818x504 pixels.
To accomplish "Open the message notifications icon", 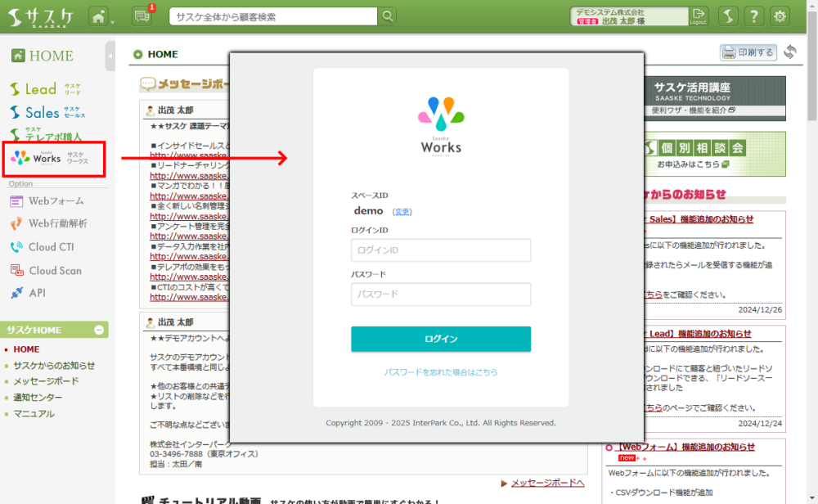I will 142,16.
